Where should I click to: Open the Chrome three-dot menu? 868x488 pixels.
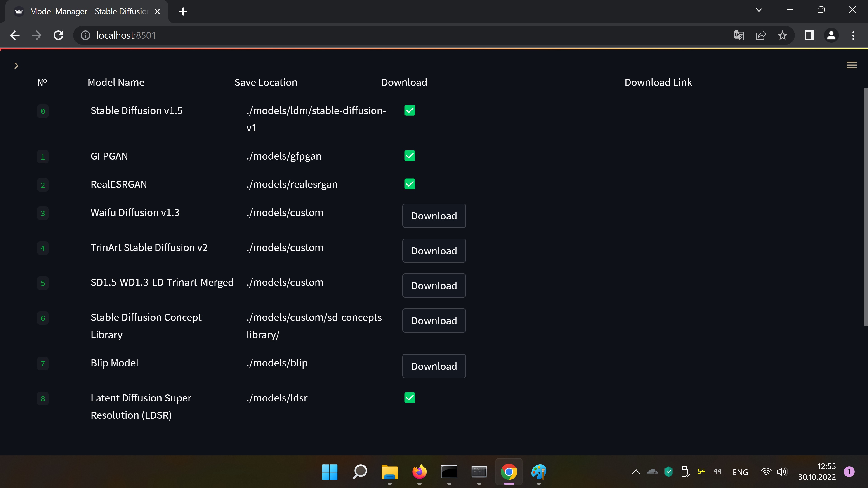pos(853,35)
